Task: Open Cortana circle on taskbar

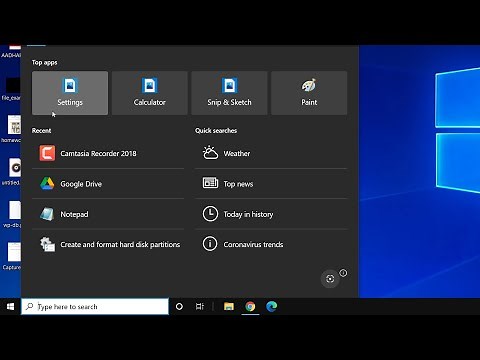Action: (179, 306)
